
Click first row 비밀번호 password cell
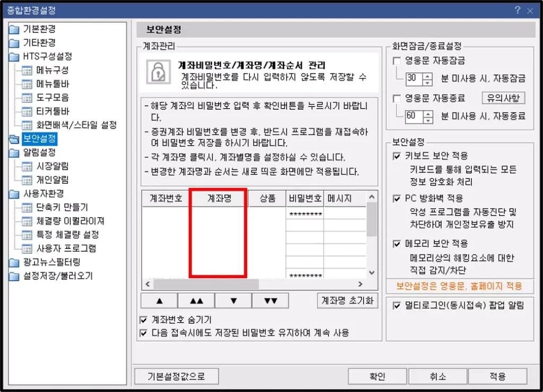pyautogui.click(x=305, y=214)
